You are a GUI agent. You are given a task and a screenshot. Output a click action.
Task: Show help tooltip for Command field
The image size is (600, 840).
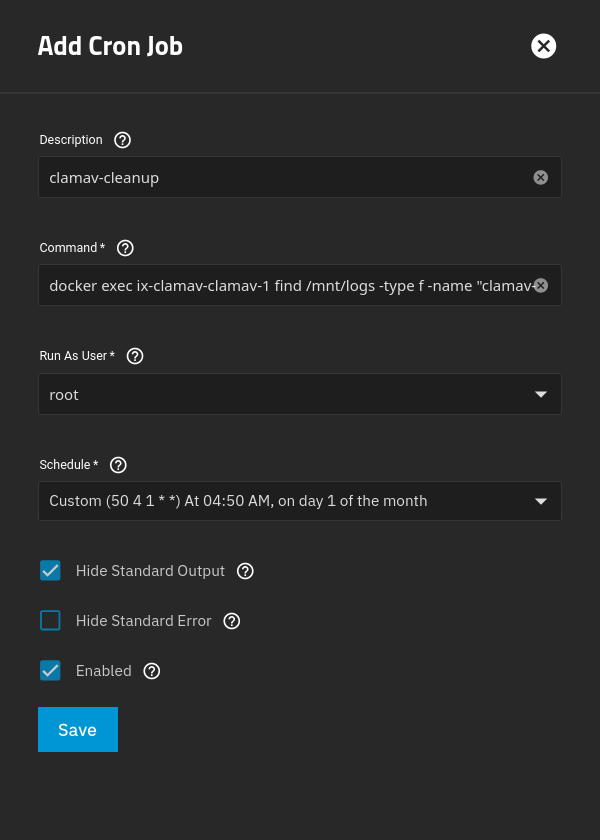125,248
